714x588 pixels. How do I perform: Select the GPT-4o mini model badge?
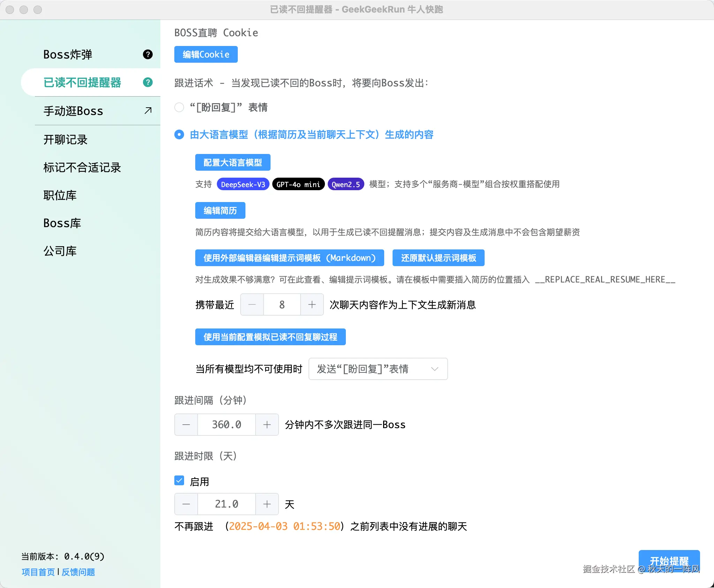pos(298,184)
